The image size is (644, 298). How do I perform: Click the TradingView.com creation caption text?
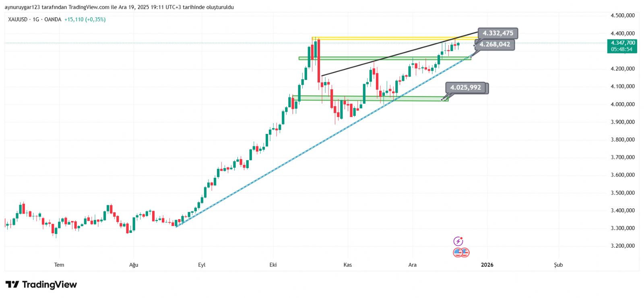tap(119, 7)
